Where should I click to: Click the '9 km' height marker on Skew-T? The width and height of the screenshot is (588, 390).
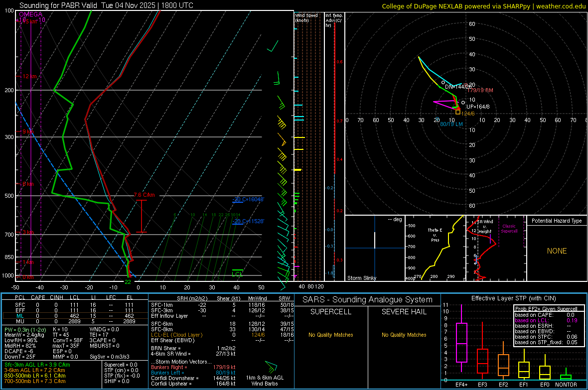[28, 131]
